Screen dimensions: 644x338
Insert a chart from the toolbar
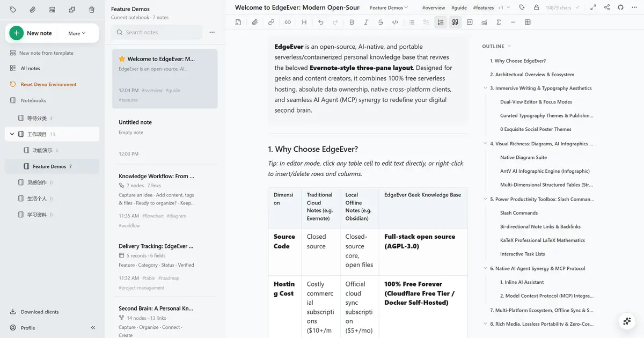485,22
